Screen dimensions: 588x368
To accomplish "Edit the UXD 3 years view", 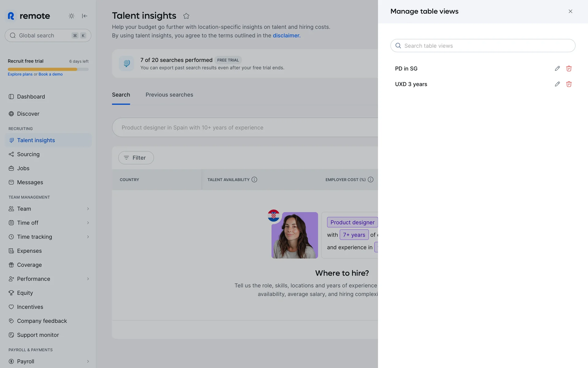I will (x=557, y=84).
